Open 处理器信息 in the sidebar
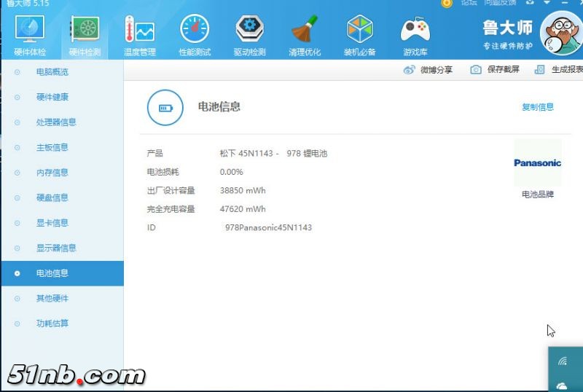 [x=56, y=122]
